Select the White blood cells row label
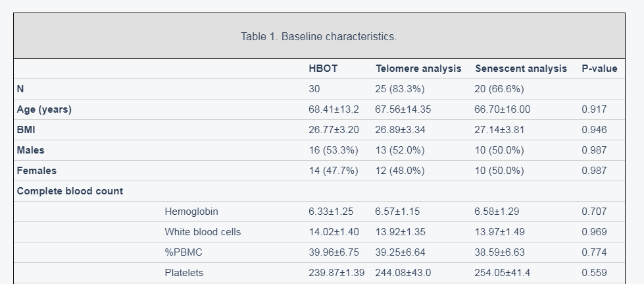 tap(203, 232)
